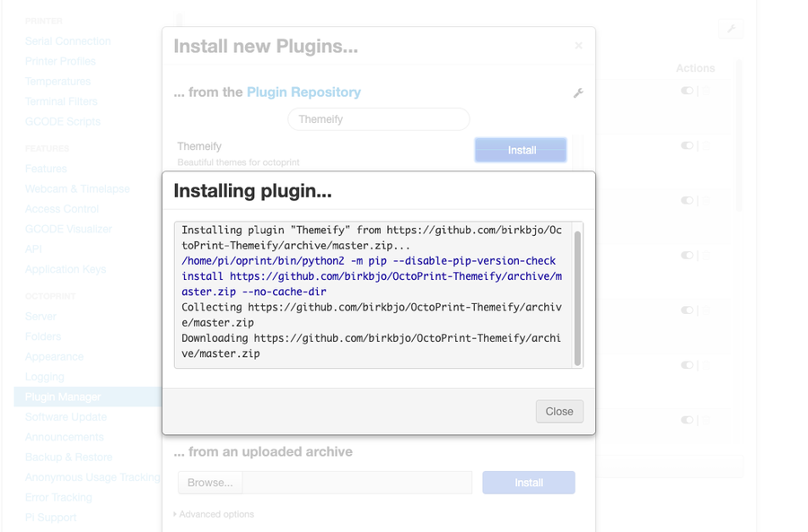808x532 pixels.
Task: Open plugin repository wrench settings
Action: click(578, 93)
